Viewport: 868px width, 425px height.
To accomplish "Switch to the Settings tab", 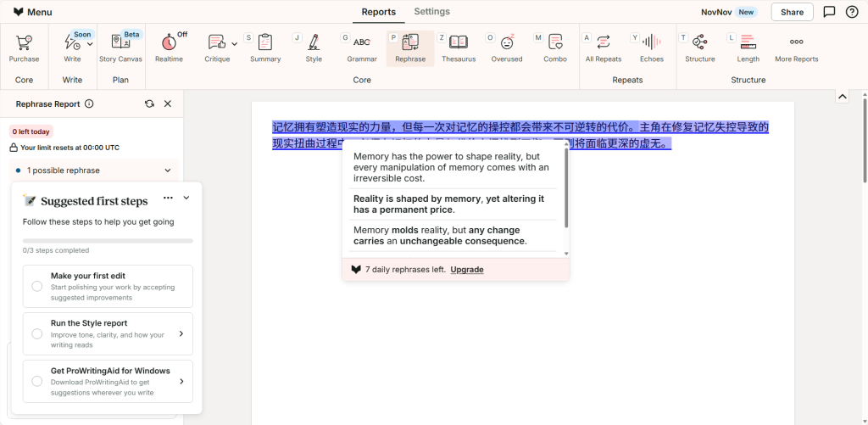I will (x=431, y=12).
